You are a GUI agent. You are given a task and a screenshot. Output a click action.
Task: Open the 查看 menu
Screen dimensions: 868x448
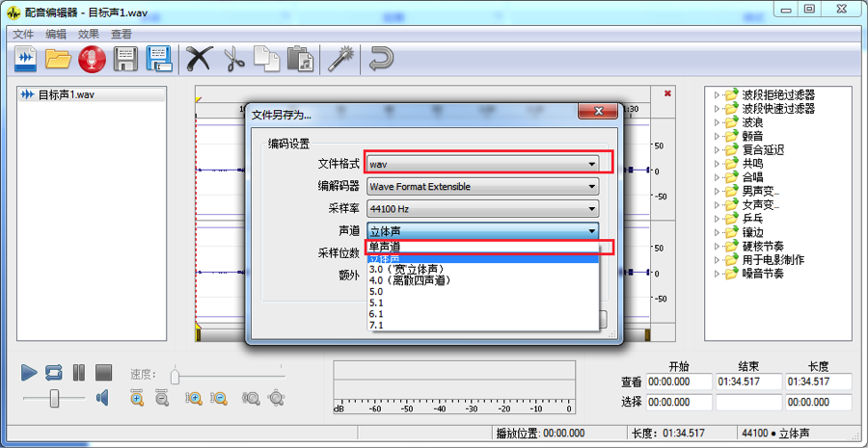122,34
